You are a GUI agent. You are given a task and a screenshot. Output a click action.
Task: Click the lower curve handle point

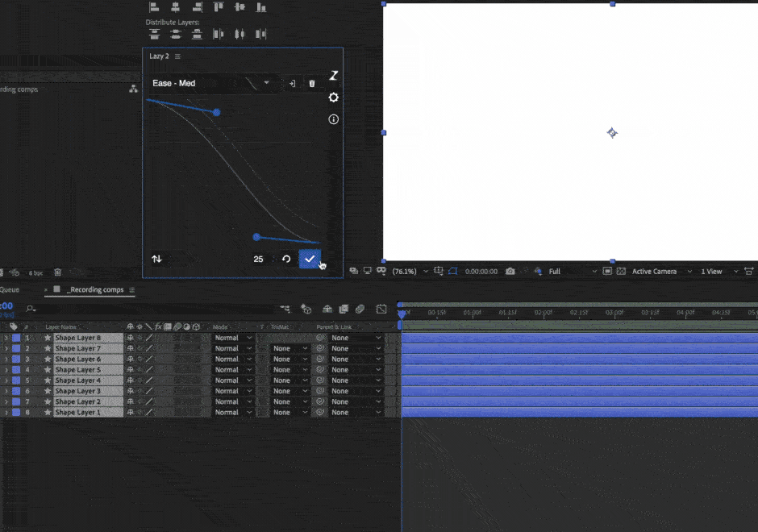click(256, 237)
